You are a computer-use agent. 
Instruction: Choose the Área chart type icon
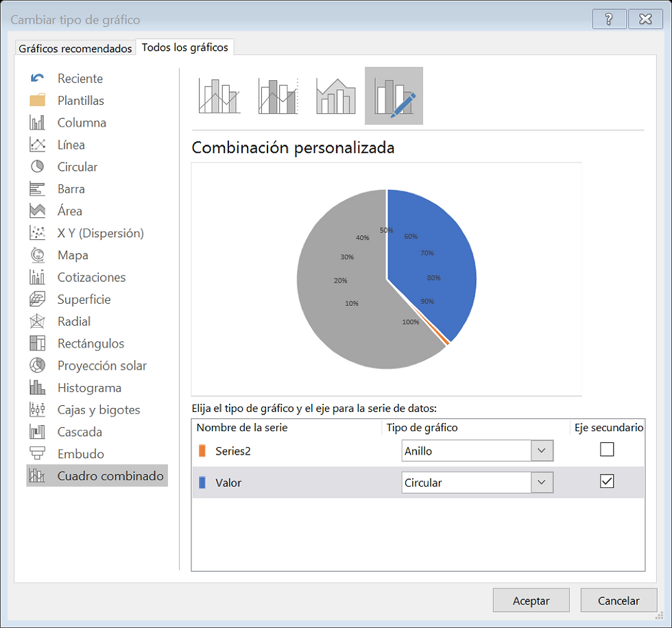point(37,210)
